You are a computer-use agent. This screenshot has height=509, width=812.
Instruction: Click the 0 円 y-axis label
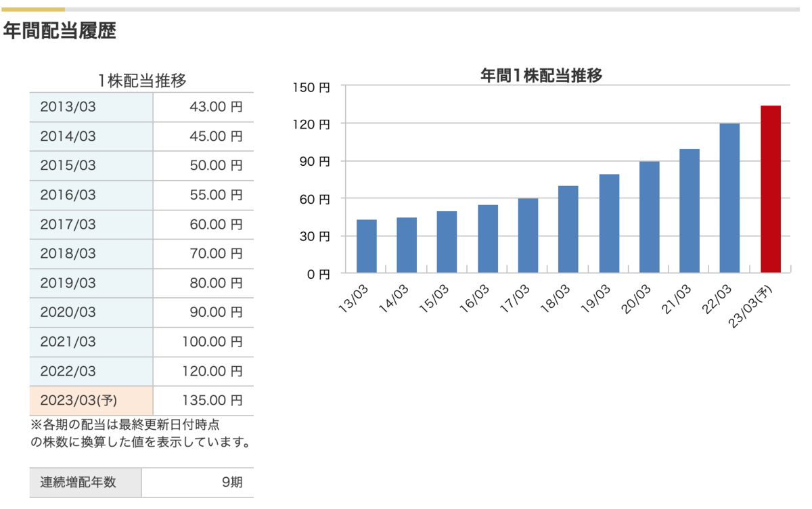pyautogui.click(x=318, y=274)
